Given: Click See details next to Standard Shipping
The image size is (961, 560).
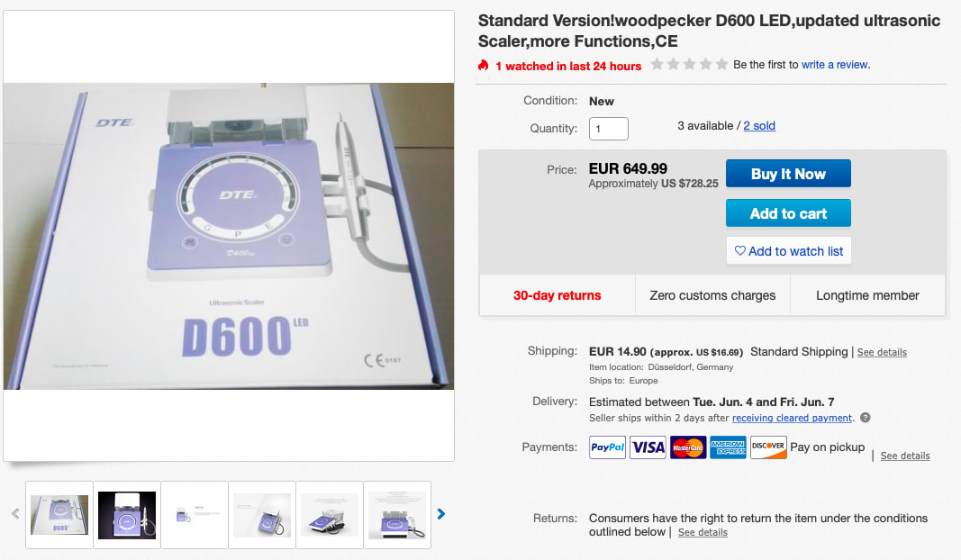Looking at the screenshot, I should pyautogui.click(x=882, y=352).
